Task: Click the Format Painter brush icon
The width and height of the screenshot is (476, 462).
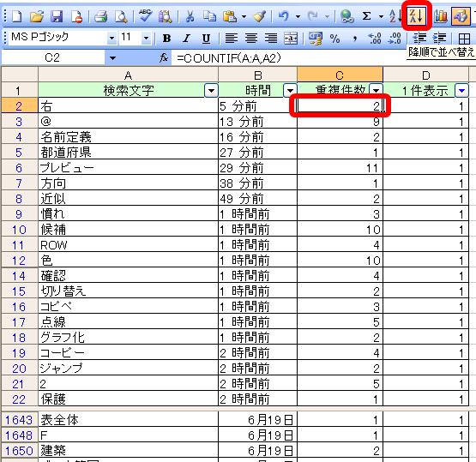Action: [x=260, y=16]
